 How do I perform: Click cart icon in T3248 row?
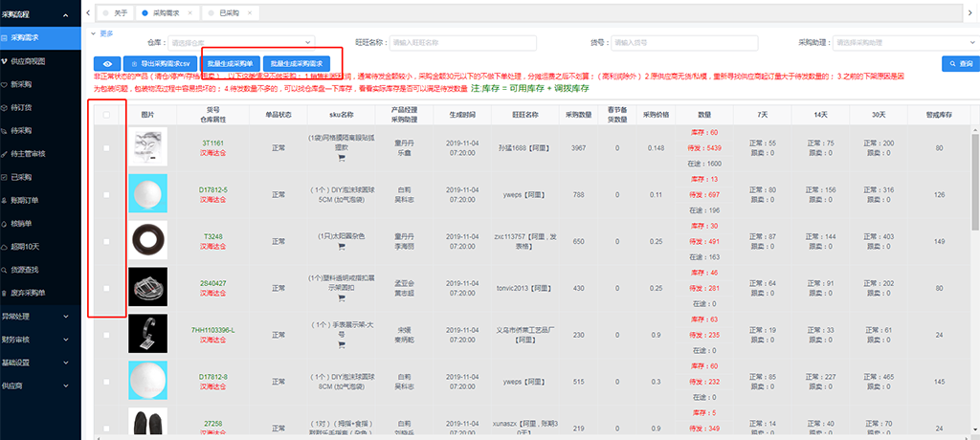pyautogui.click(x=340, y=247)
